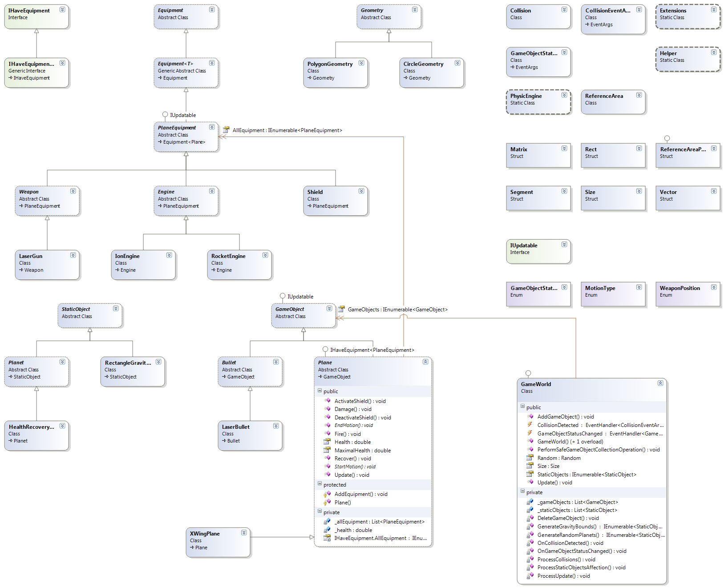Click the Health property icon

click(x=327, y=442)
